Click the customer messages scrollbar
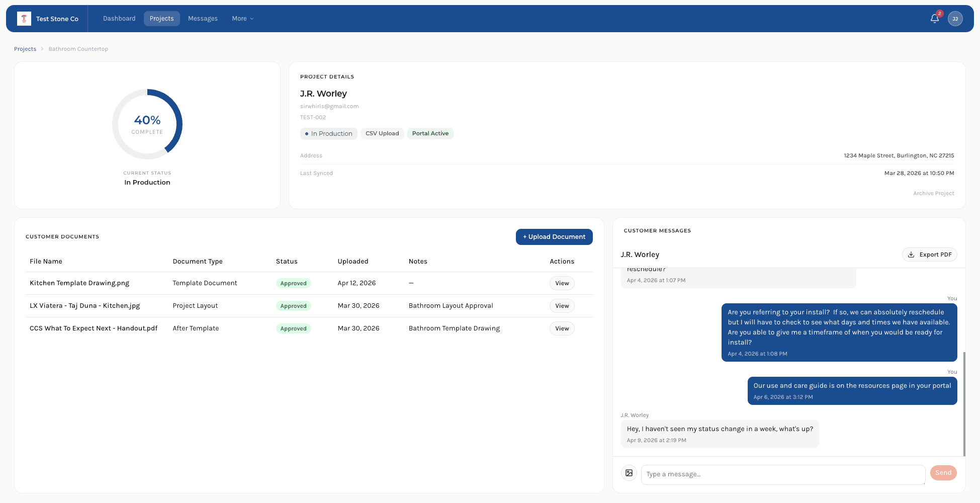This screenshot has height=503, width=980. pyautogui.click(x=964, y=402)
